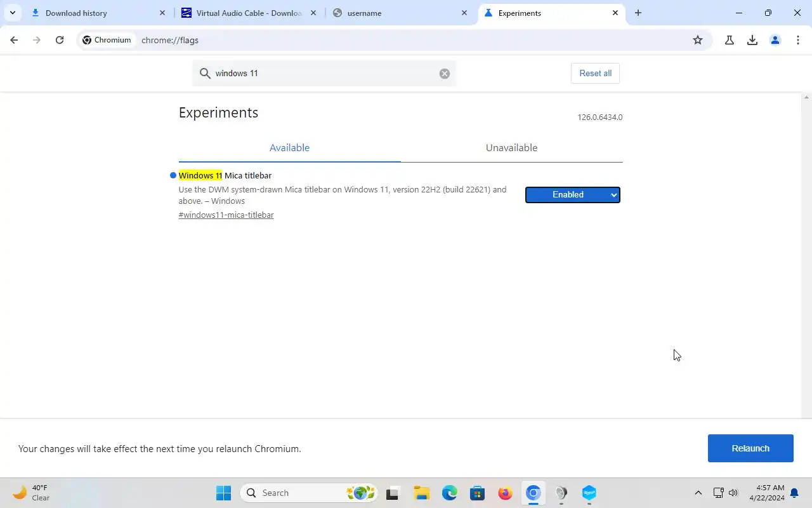Close the Download history tab
The image size is (812, 508).
(x=162, y=13)
